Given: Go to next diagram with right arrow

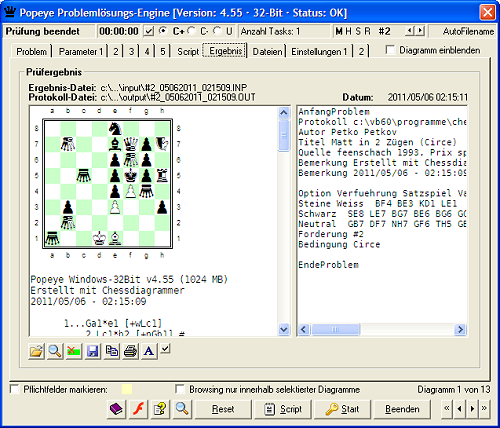Looking at the screenshot, I should pos(472,408).
